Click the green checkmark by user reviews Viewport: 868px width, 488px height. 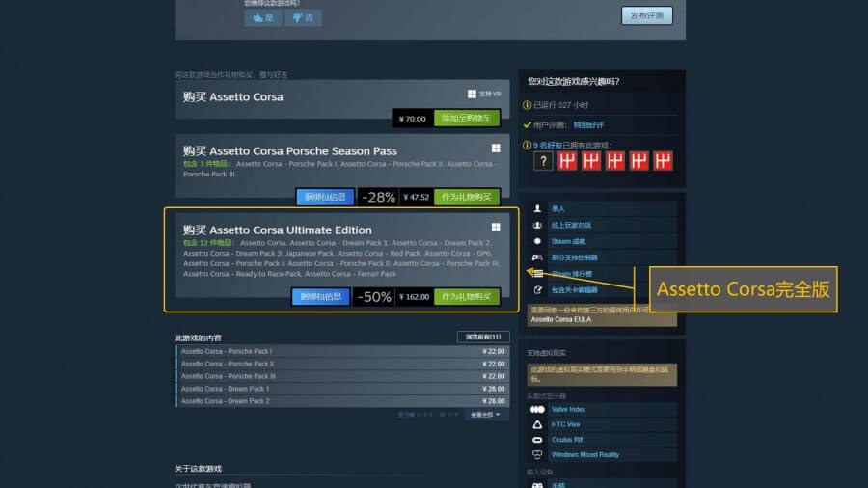(527, 125)
